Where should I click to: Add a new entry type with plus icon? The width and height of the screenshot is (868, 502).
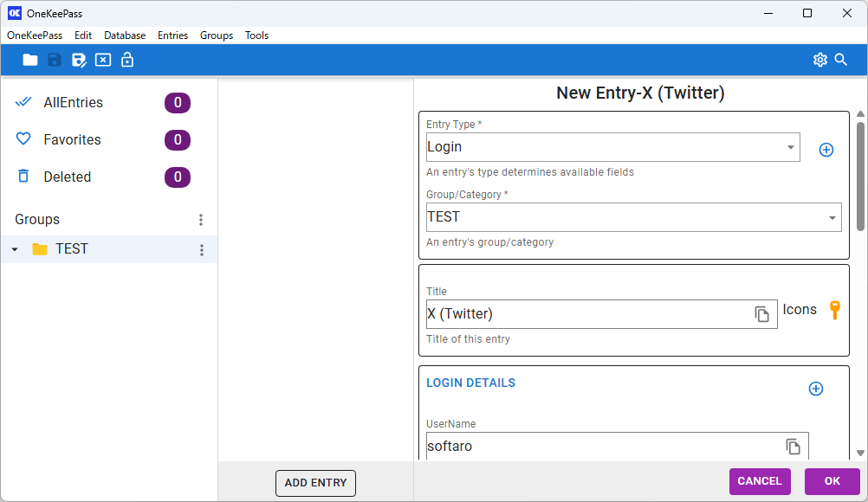826,150
